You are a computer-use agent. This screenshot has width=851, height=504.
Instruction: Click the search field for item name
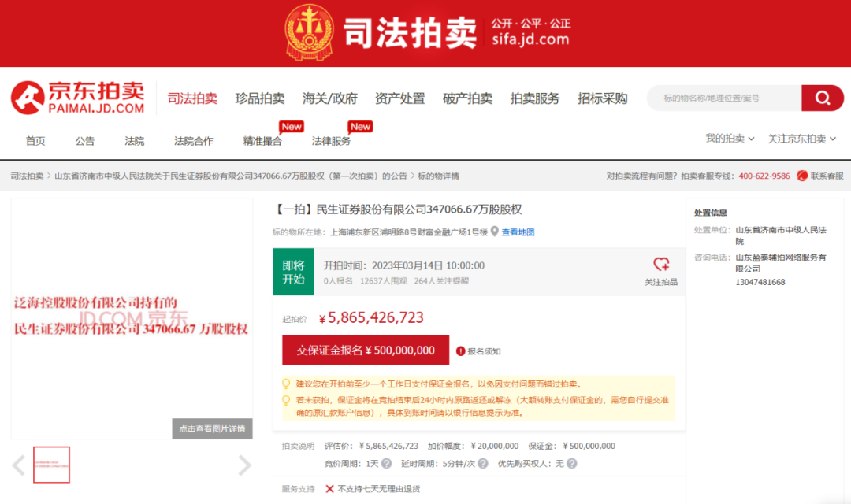coord(723,98)
